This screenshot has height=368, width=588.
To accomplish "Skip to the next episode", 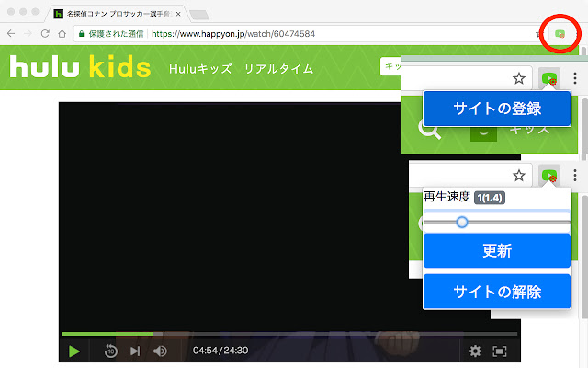I will point(135,351).
